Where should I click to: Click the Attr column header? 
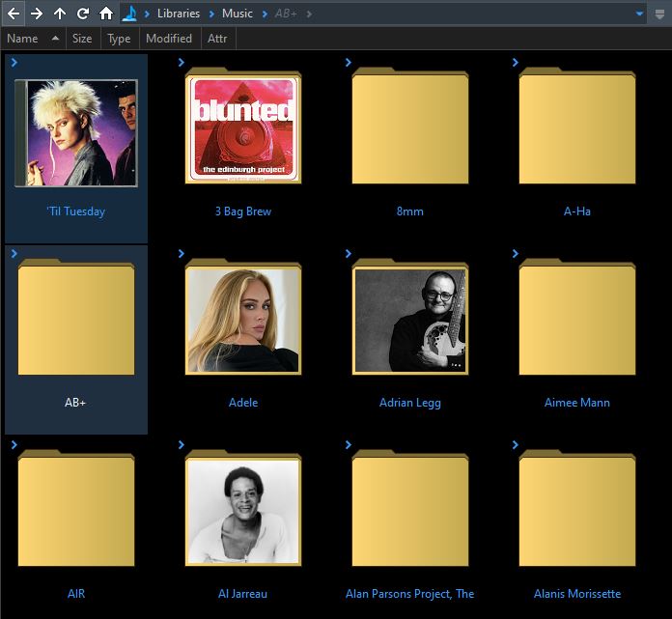pyautogui.click(x=217, y=39)
